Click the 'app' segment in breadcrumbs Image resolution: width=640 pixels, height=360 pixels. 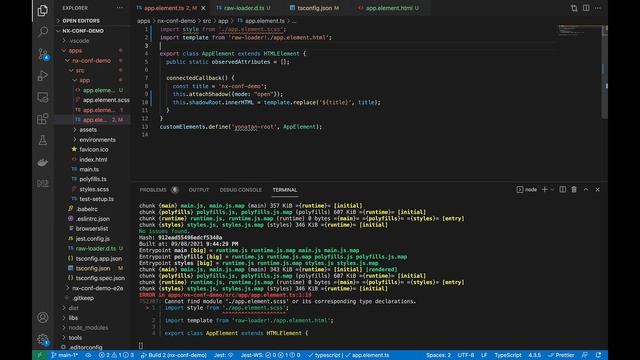(x=223, y=21)
